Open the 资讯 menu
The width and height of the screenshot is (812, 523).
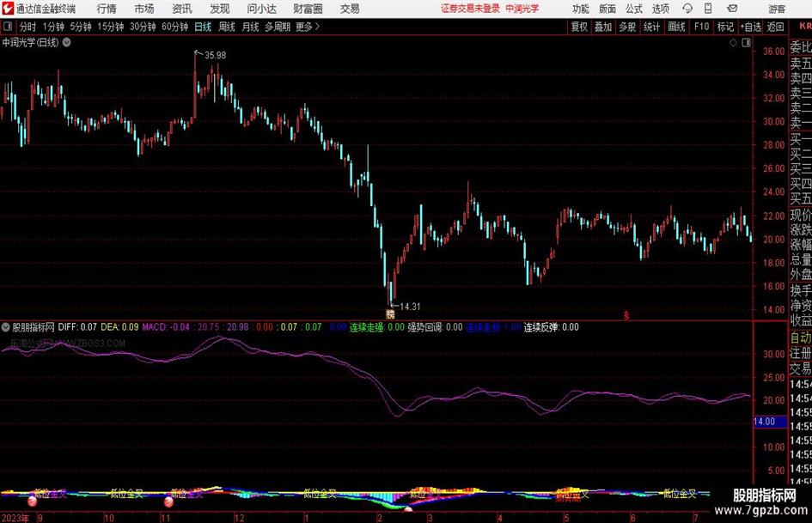pyautogui.click(x=182, y=9)
